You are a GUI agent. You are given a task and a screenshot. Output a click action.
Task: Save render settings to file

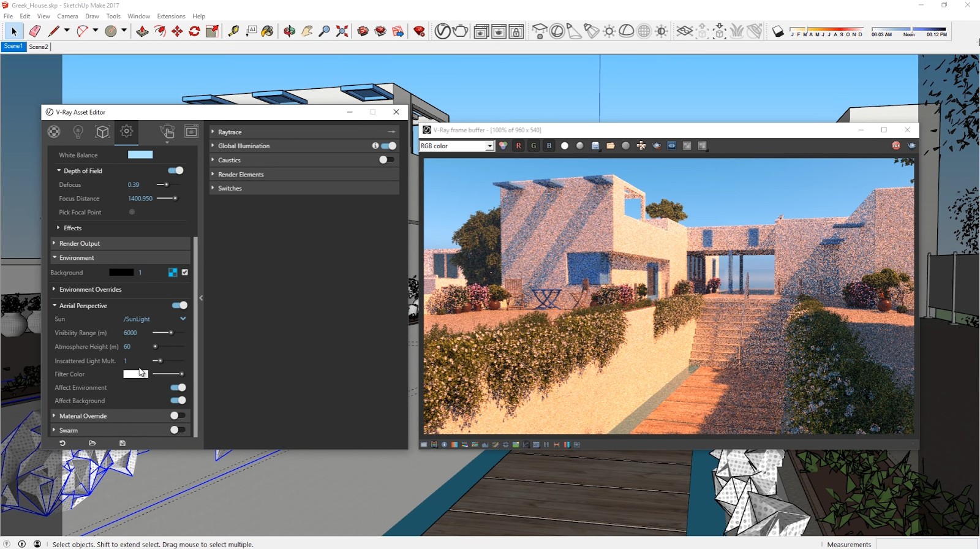click(x=123, y=443)
